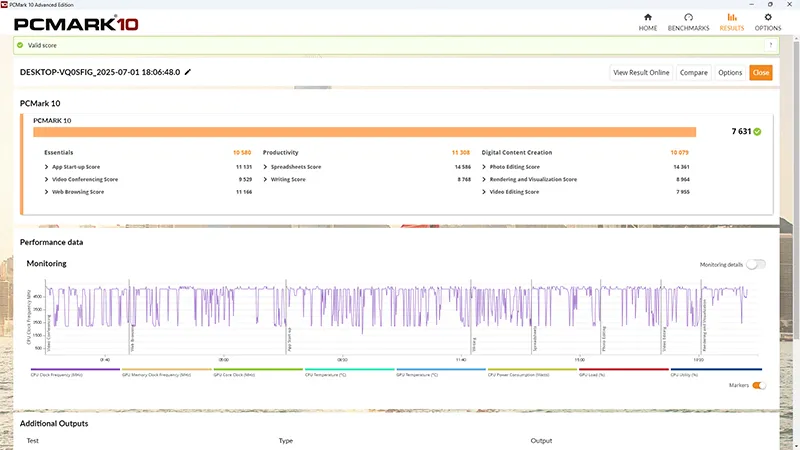Screen dimensions: 800x450
Task: Click the Test column header
Action: click(x=33, y=441)
